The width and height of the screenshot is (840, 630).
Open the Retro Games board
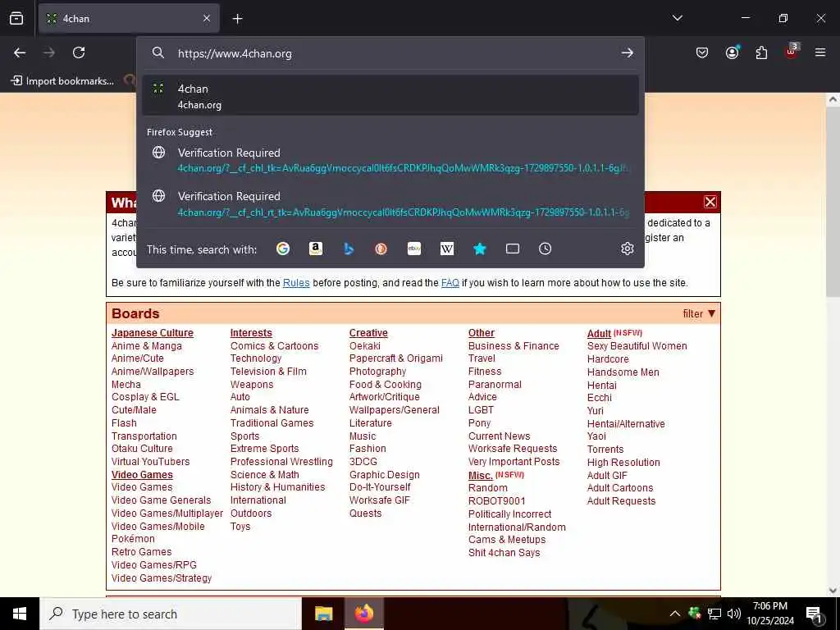click(x=141, y=552)
